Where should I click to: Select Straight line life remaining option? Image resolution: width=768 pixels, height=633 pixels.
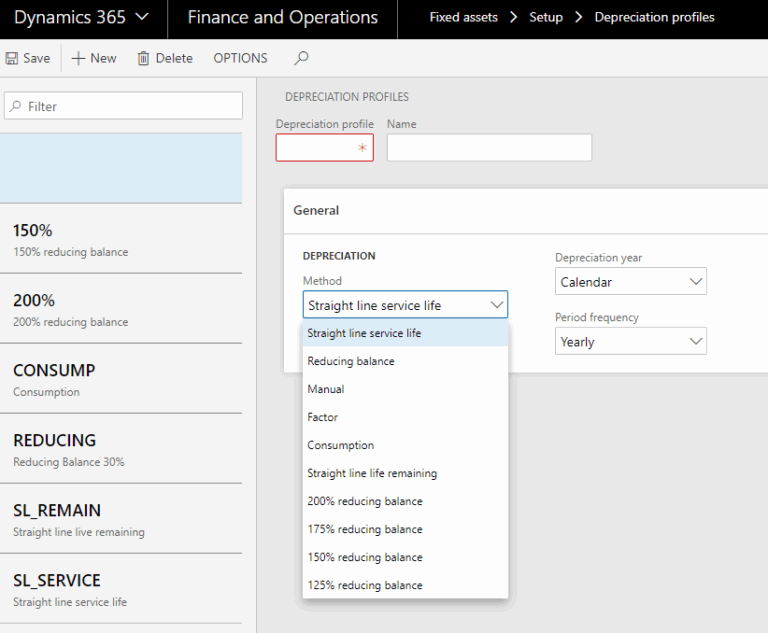(x=405, y=473)
